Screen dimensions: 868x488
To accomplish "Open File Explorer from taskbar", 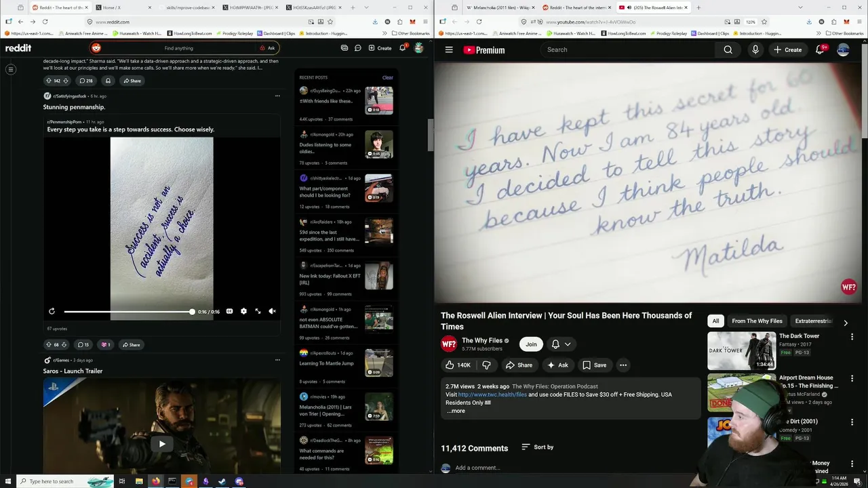I will click(x=139, y=481).
